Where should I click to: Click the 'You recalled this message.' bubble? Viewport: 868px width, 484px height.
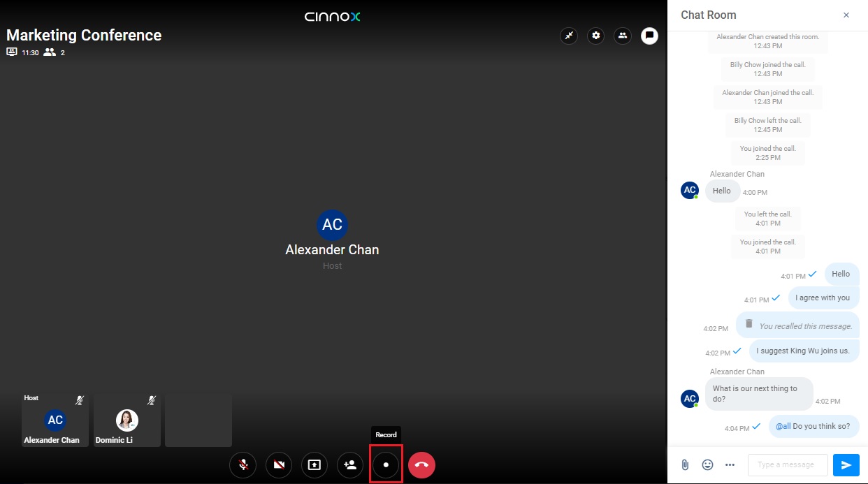[x=797, y=325]
